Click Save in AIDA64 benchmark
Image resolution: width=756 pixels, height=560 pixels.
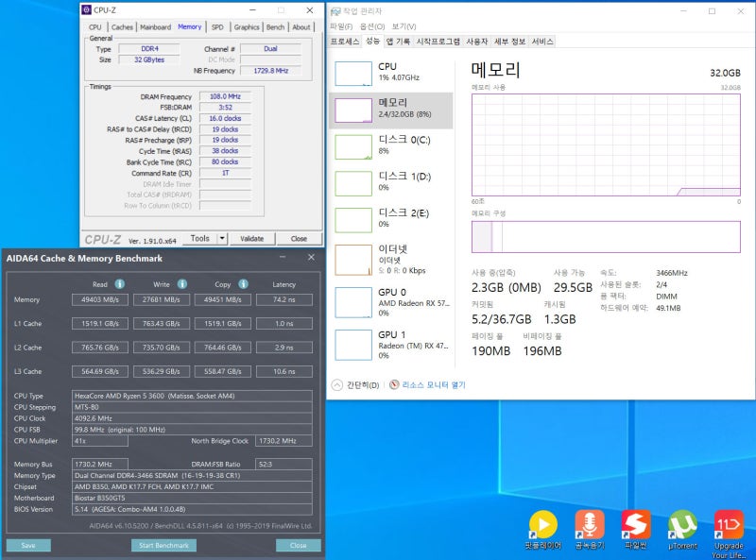click(28, 545)
